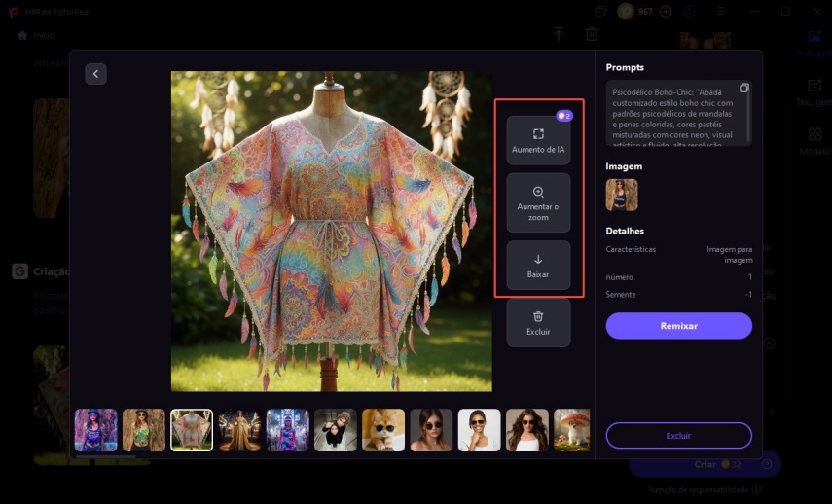
Task: Select the mushroom thumbnail at the strip's end
Action: [572, 429]
